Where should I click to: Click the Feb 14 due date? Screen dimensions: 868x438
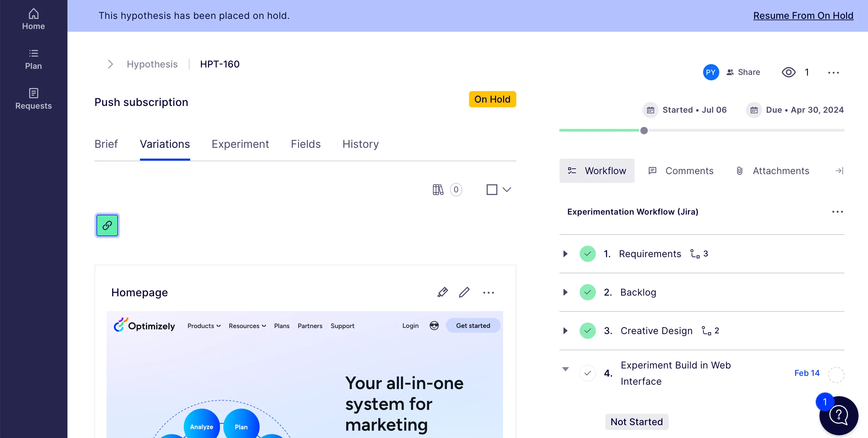(x=807, y=373)
